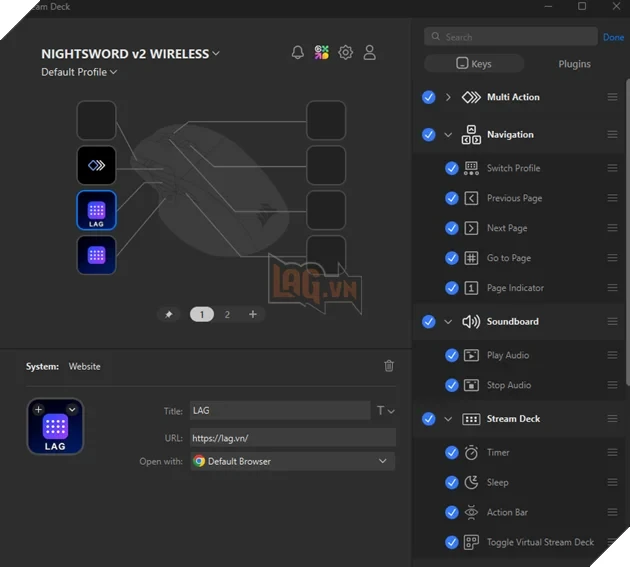Grab the Soundboard reorder handle
The height and width of the screenshot is (567, 630).
tap(612, 321)
